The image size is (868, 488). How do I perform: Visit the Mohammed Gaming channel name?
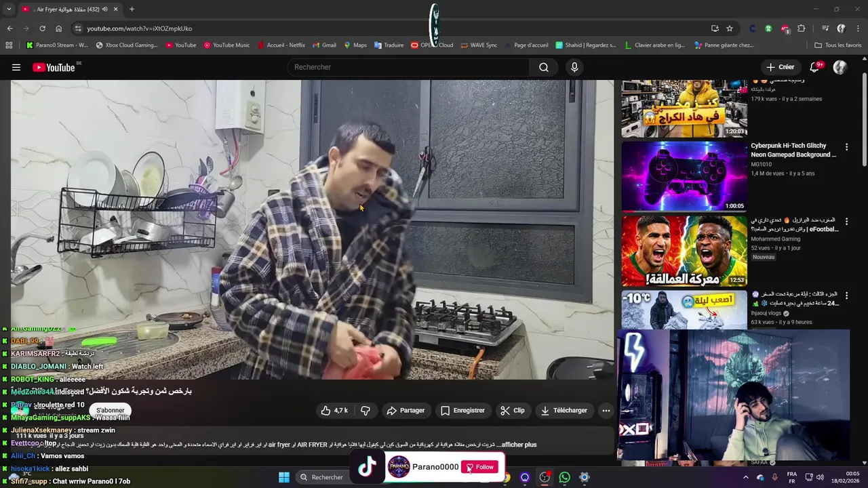(775, 239)
